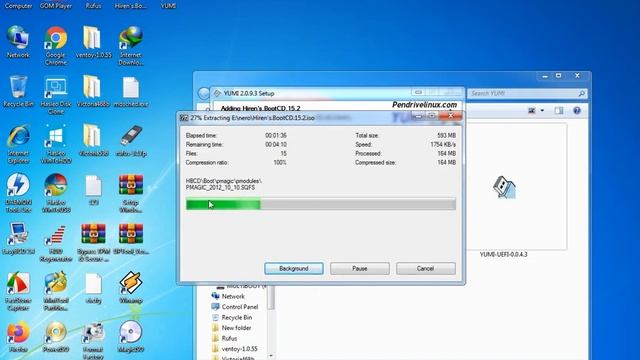This screenshot has height=360, width=640.
Task: Launch Winamp from the desktop
Action: pyautogui.click(x=131, y=288)
